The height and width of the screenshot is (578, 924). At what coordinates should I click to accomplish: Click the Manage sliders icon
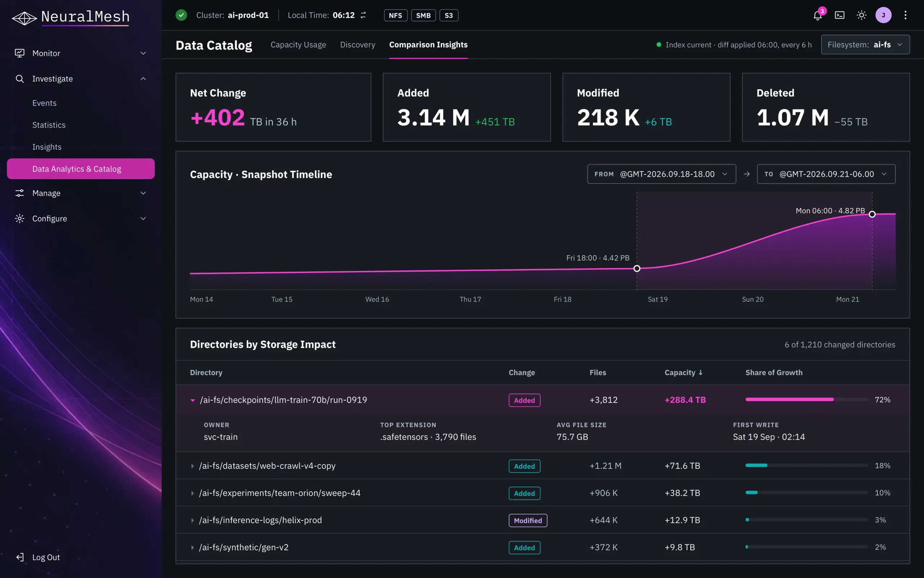point(19,193)
